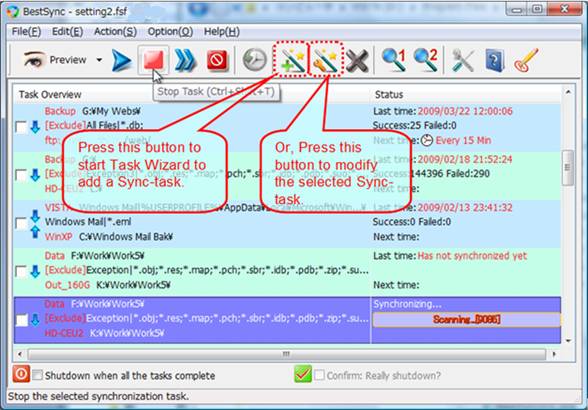Enable Shutdown when all the tasks complete
This screenshot has width=588, height=410.
click(38, 375)
